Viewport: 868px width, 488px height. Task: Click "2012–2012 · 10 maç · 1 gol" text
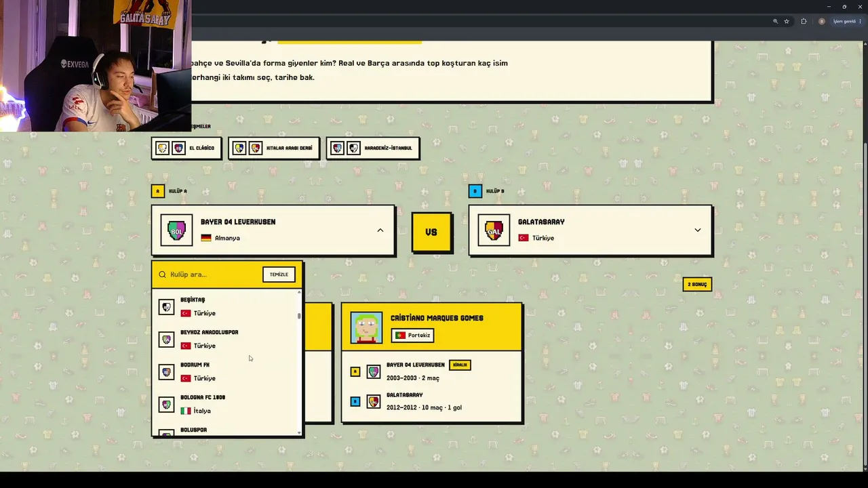point(424,407)
